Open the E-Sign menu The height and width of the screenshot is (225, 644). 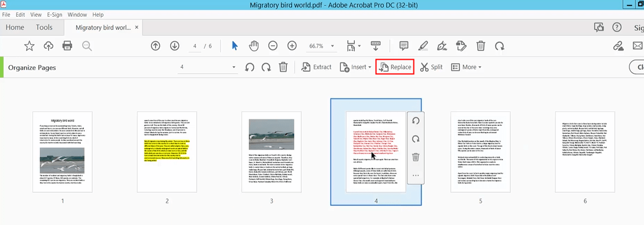pyautogui.click(x=54, y=14)
